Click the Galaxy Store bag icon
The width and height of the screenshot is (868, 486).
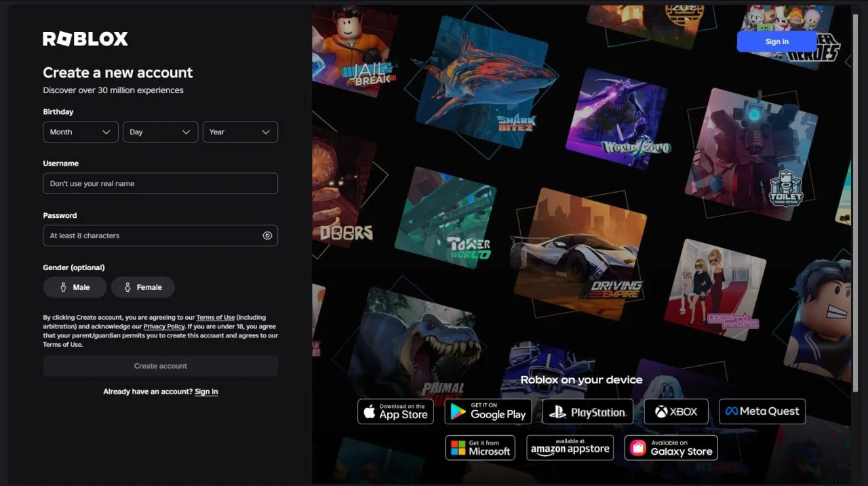[x=638, y=448]
